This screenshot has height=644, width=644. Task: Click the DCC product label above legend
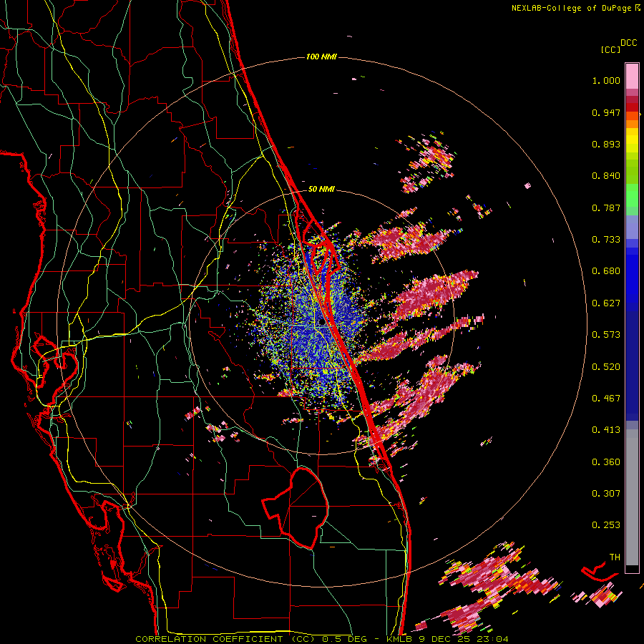click(628, 43)
